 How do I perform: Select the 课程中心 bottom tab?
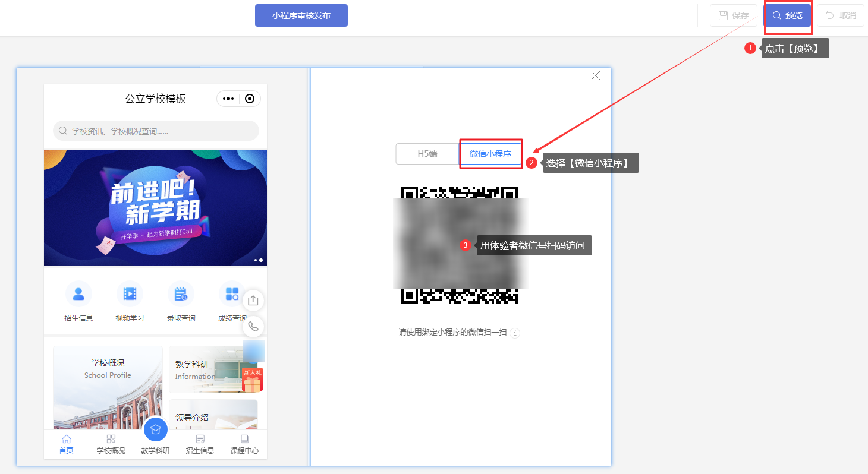[x=244, y=444]
